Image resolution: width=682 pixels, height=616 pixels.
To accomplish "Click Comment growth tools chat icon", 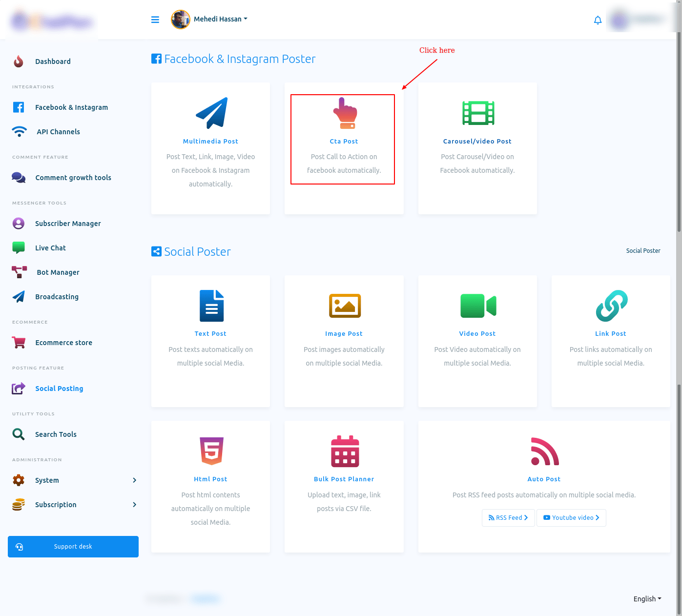I will (x=19, y=178).
